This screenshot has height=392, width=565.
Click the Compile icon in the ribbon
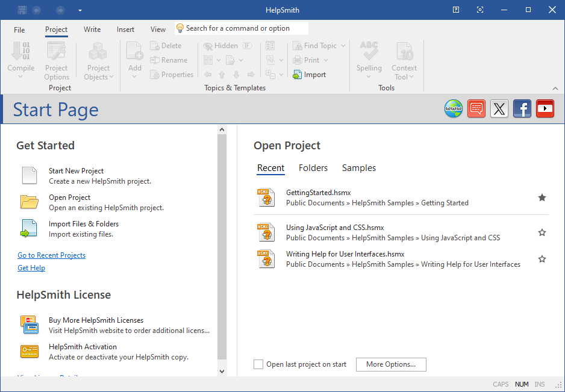[20, 51]
